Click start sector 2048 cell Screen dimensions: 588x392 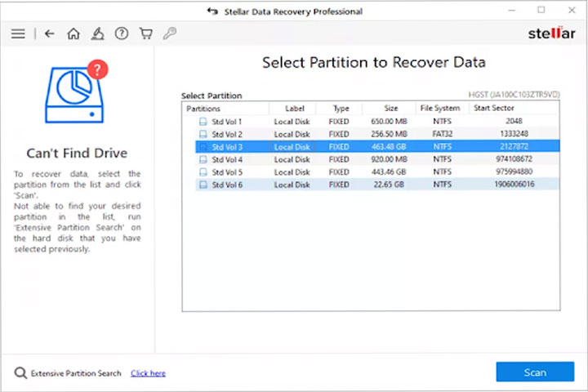[x=514, y=121]
